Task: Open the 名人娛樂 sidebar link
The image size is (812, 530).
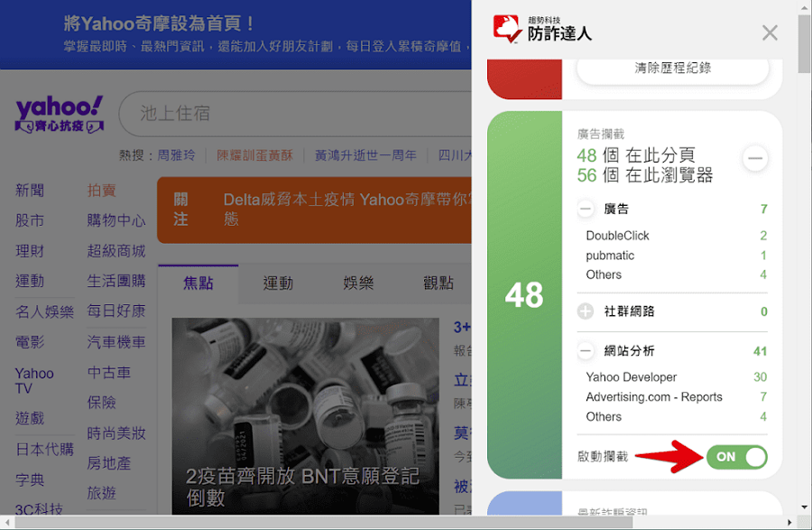Action: (44, 311)
